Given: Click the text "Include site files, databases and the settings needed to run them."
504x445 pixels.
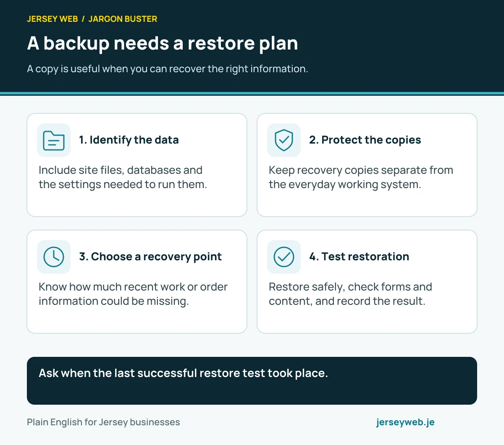Looking at the screenshot, I should 123,177.
